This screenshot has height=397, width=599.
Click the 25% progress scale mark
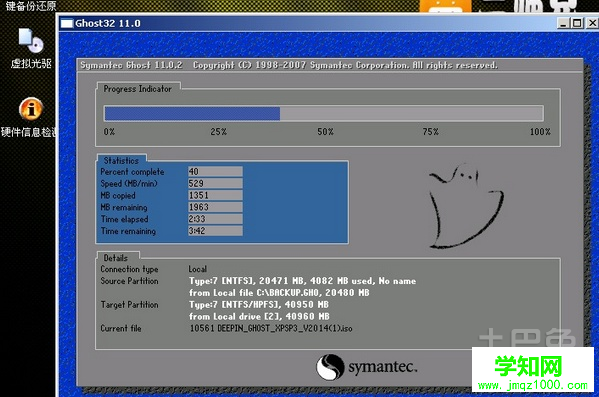click(x=219, y=132)
